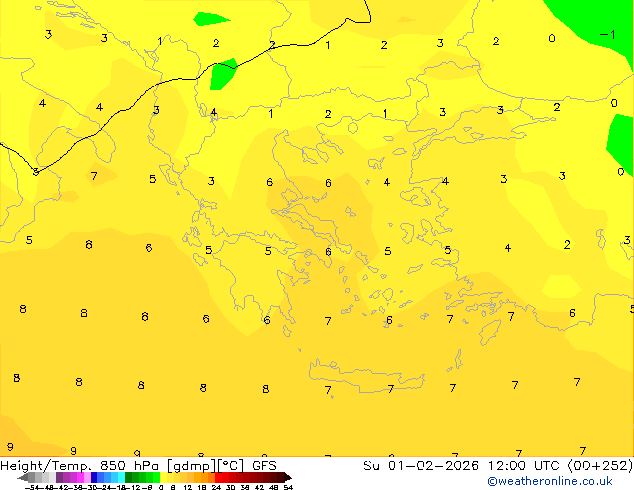Pick the magenta swatch in the legend
This screenshot has height=490, width=634.
pyautogui.click(x=80, y=477)
